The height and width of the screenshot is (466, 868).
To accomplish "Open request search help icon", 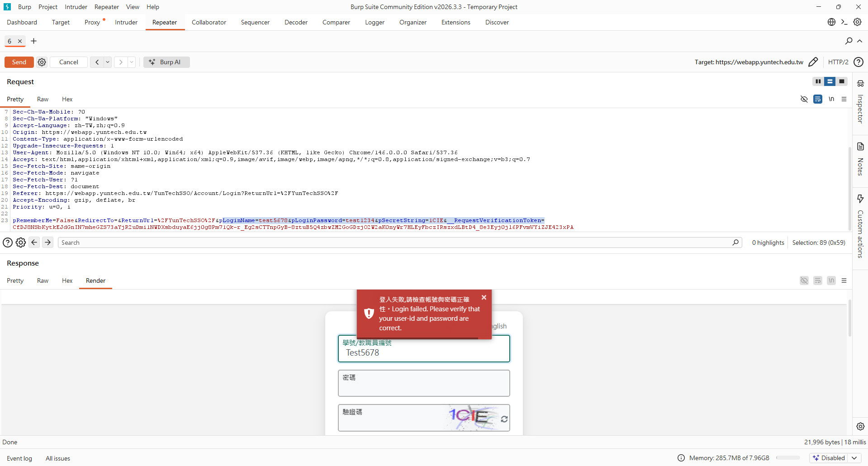I will coord(8,243).
